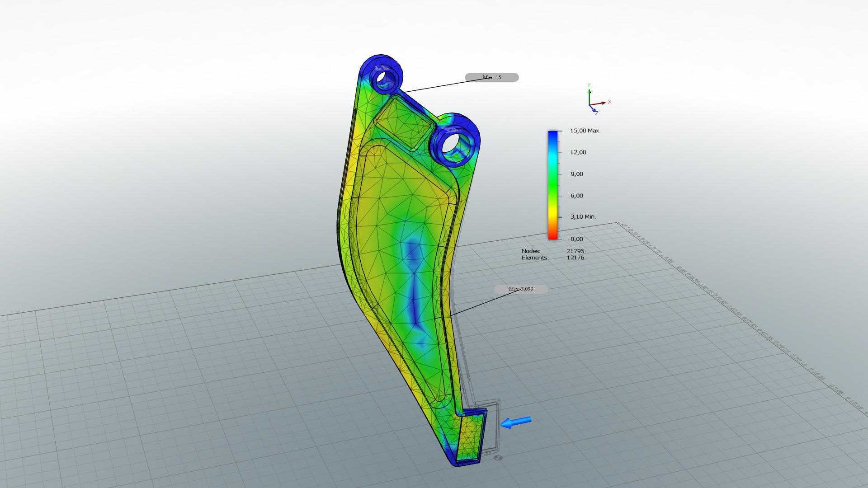Image resolution: width=868 pixels, height=488 pixels.
Task: Click the 12,00 legend value
Action: click(x=578, y=152)
